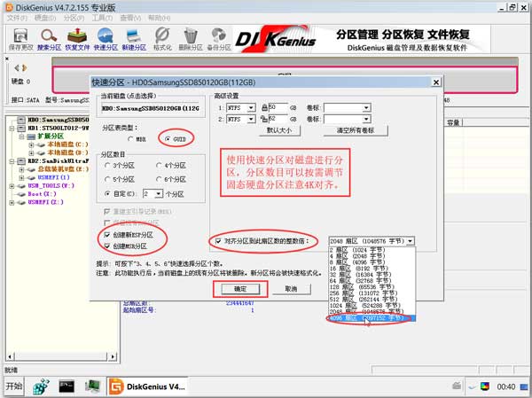Click the 取消 cancel button

(x=291, y=289)
